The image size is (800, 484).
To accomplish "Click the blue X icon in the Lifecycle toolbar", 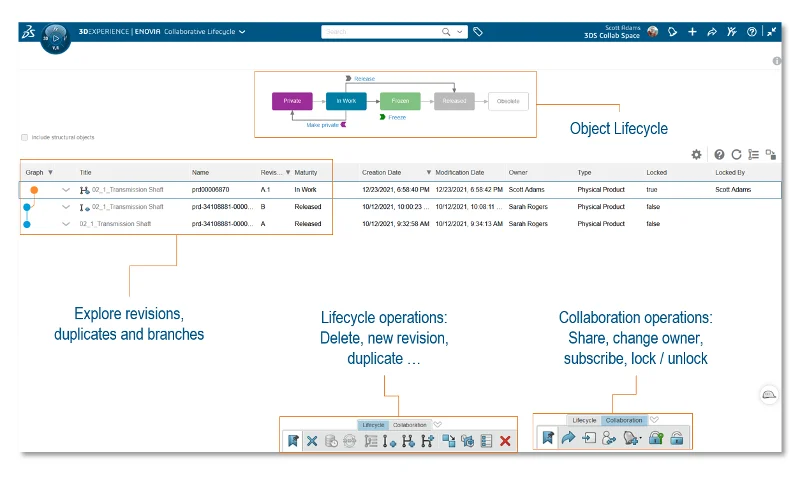I will point(312,441).
